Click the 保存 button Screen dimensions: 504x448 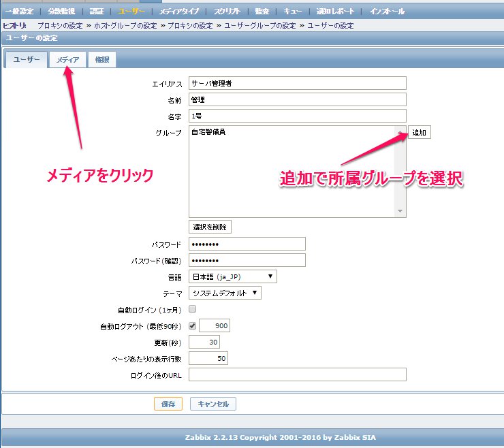click(168, 404)
